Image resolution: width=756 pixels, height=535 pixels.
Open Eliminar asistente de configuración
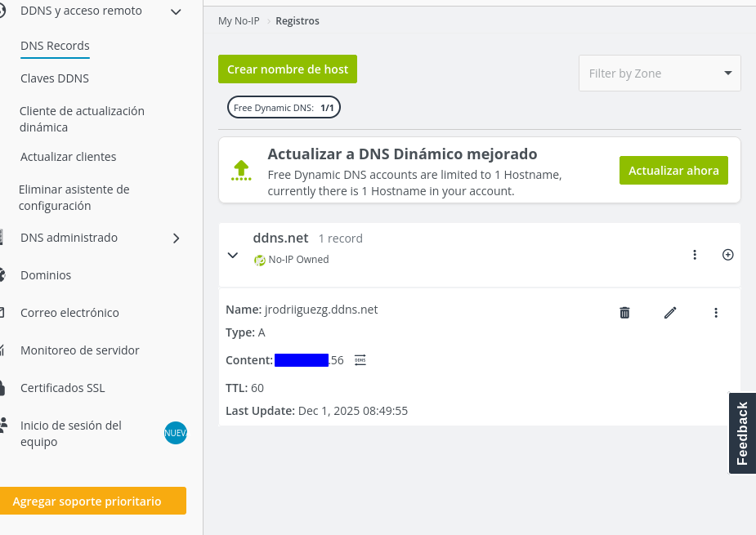click(74, 198)
